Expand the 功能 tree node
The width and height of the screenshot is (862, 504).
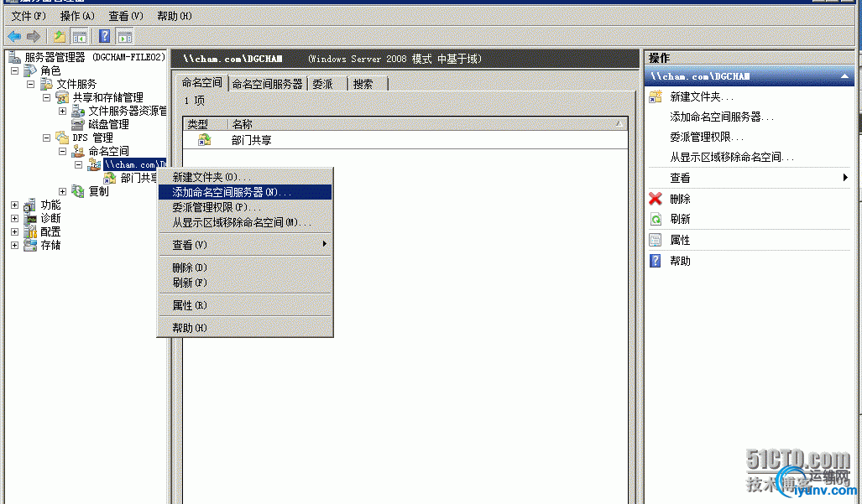15,205
